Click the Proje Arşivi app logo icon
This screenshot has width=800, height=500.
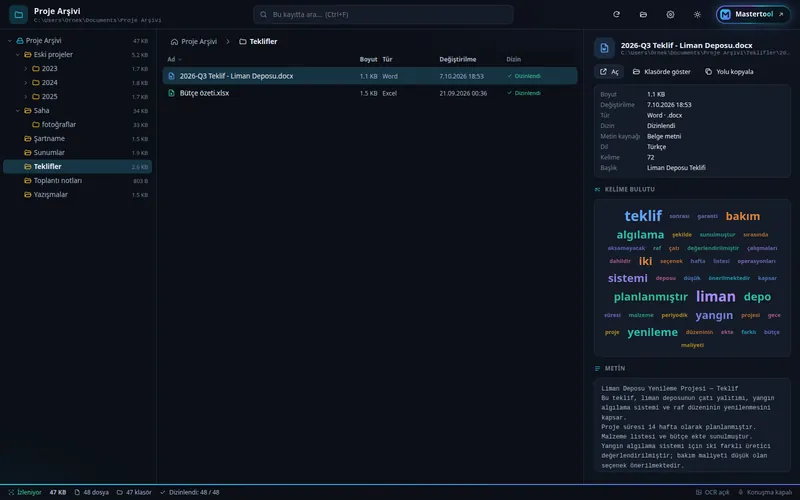coord(18,14)
